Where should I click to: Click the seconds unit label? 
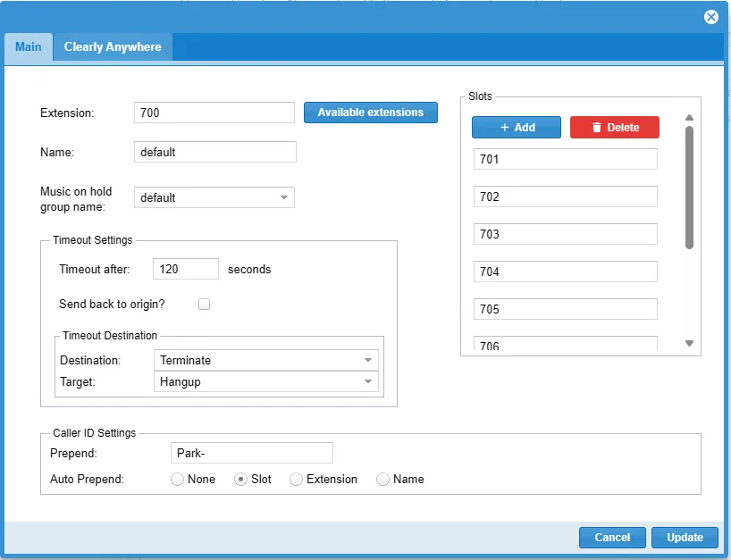click(x=249, y=270)
